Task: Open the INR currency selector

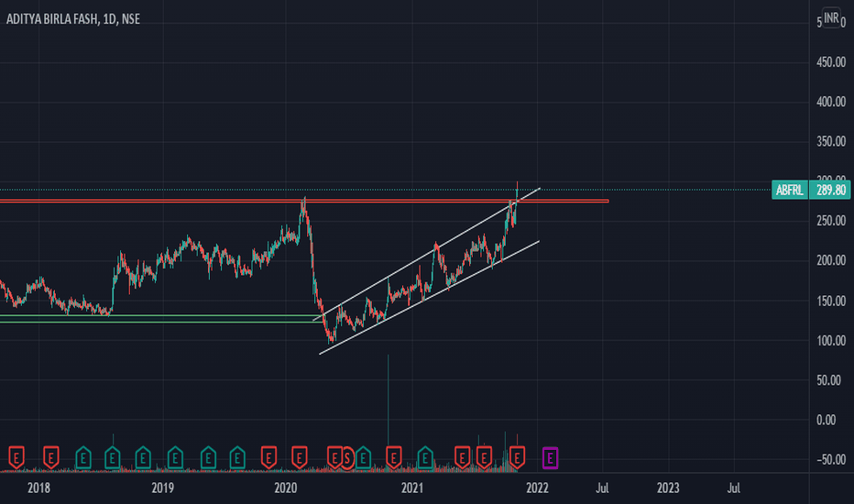Action: [x=831, y=18]
